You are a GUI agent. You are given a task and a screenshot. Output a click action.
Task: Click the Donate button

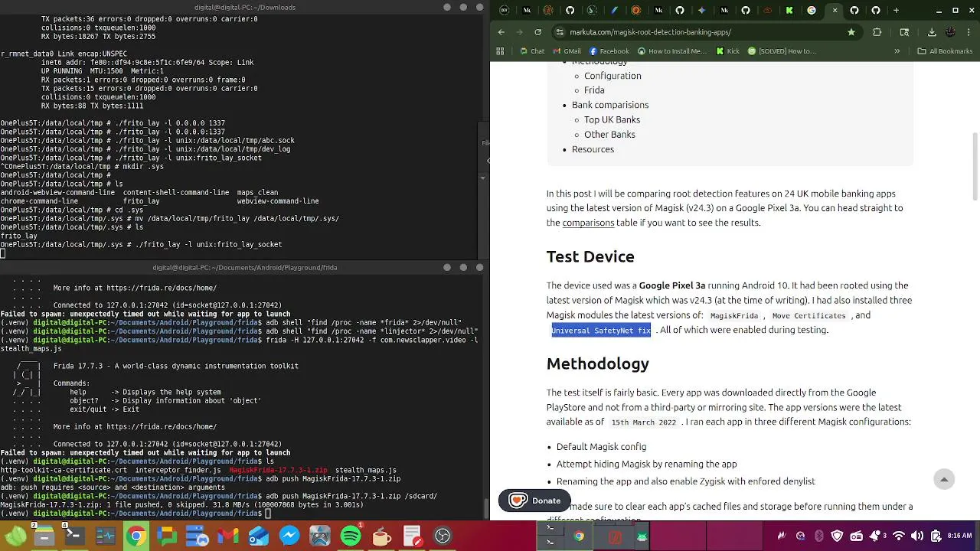point(534,500)
